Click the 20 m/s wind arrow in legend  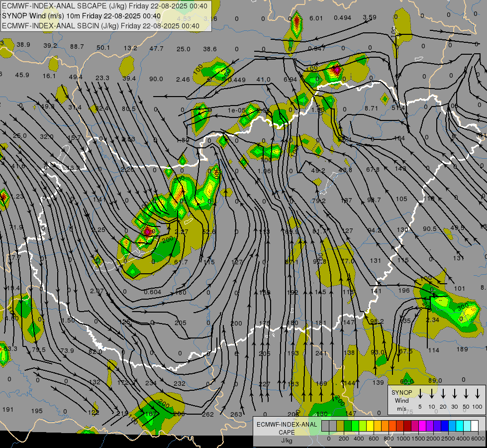tap(443, 394)
